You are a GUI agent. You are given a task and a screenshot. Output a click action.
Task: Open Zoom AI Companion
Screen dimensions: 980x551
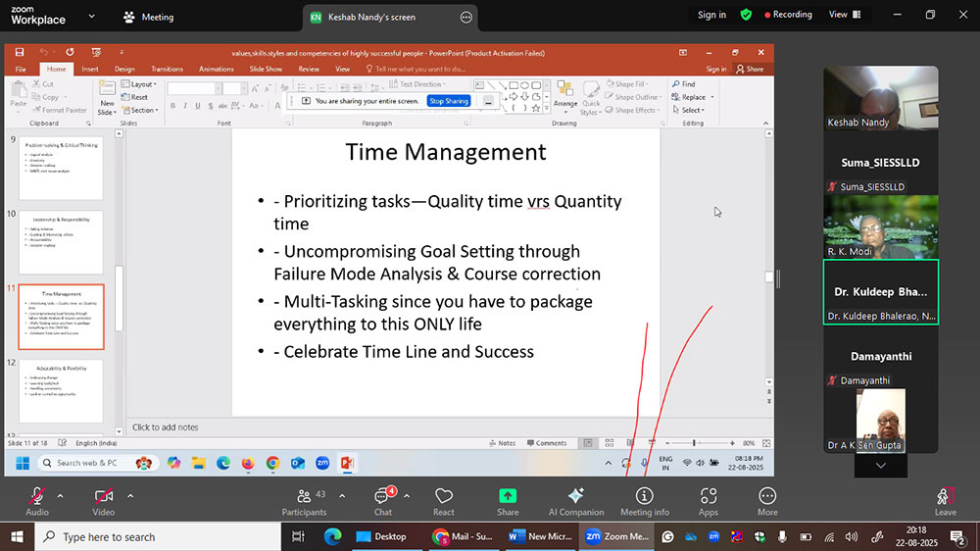click(x=575, y=502)
